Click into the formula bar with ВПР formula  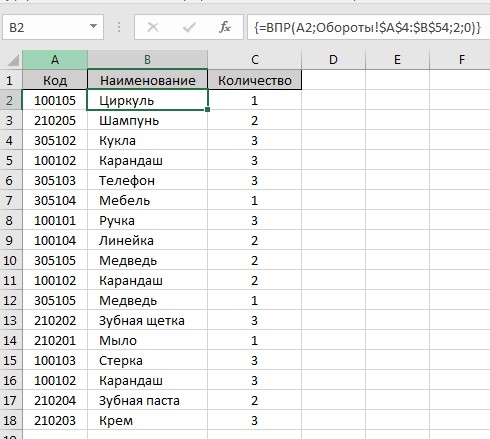[368, 27]
